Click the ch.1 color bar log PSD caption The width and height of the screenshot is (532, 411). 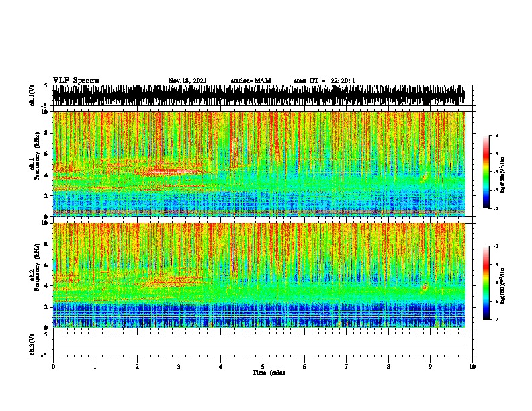click(502, 175)
